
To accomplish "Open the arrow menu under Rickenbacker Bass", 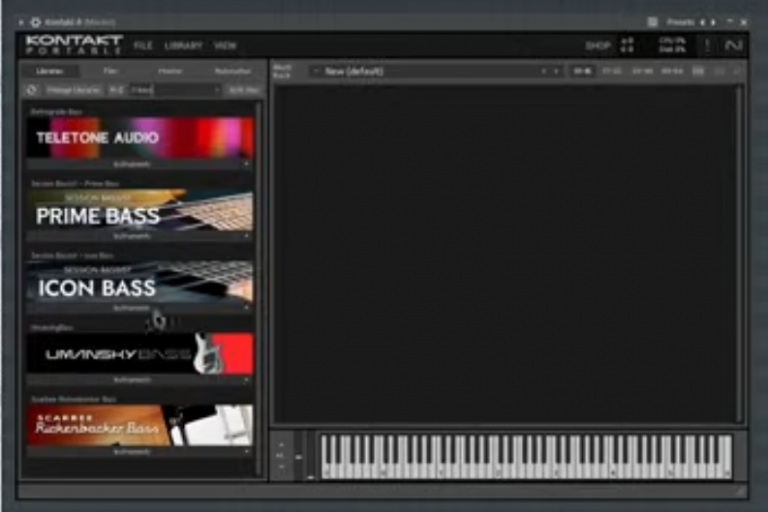I will click(x=246, y=452).
